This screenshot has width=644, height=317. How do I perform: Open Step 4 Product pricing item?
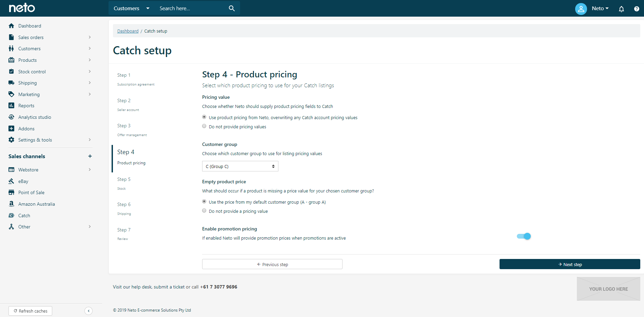(x=131, y=158)
